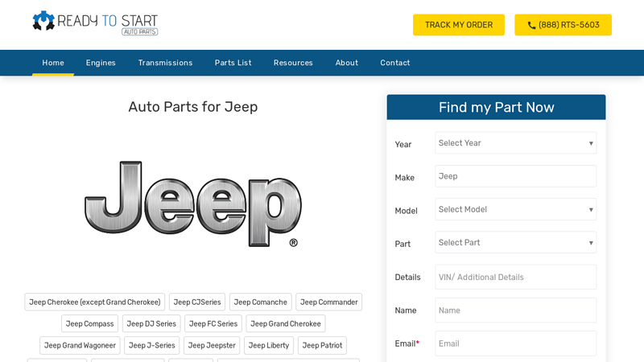The width and height of the screenshot is (644, 362).
Task: Open Jeep Compass parts link
Action: tap(89, 324)
